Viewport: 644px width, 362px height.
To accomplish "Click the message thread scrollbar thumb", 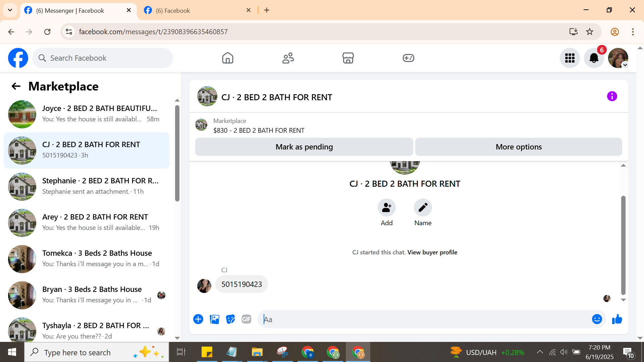I will (x=623, y=245).
